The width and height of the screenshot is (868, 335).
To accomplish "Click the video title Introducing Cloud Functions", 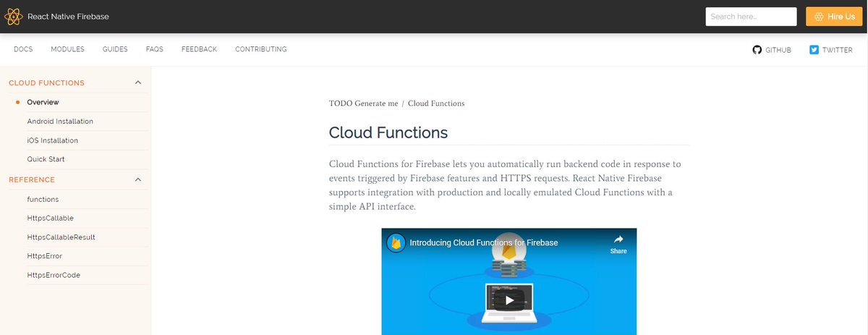I will [484, 243].
